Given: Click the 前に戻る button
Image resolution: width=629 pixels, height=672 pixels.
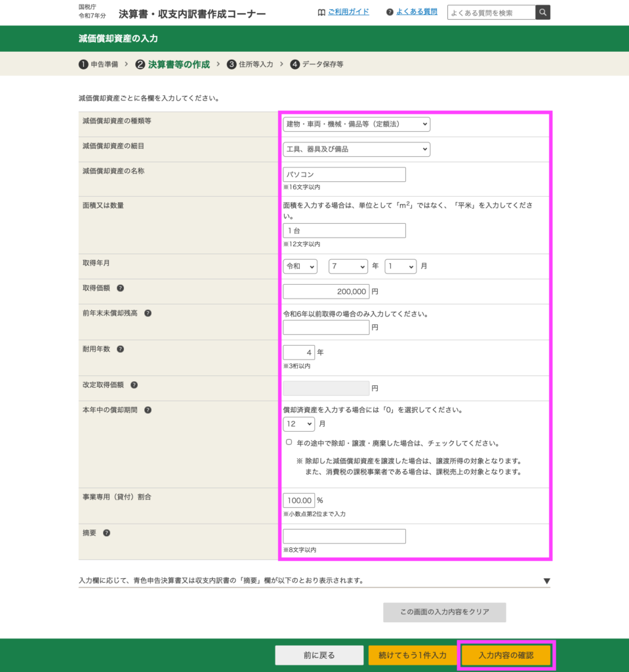Looking at the screenshot, I should [x=319, y=655].
